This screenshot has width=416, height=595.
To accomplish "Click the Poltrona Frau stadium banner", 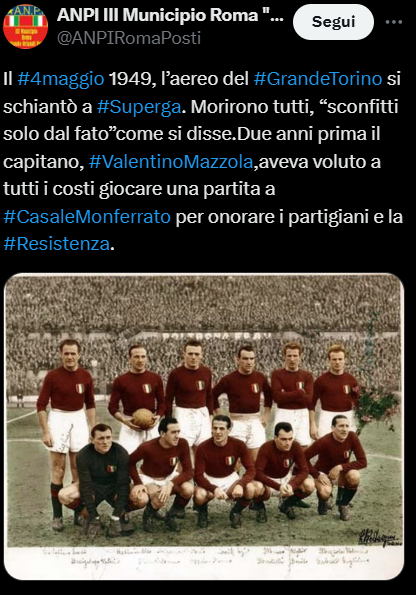I will (x=216, y=337).
